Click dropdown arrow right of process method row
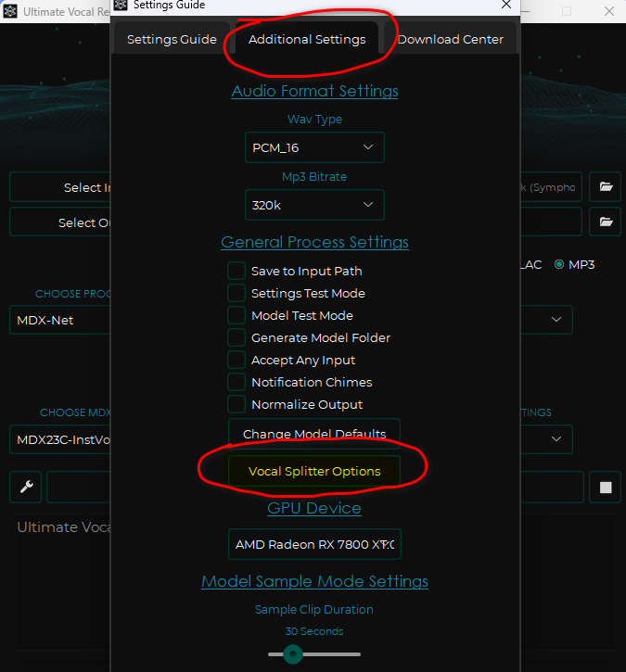 [x=556, y=320]
